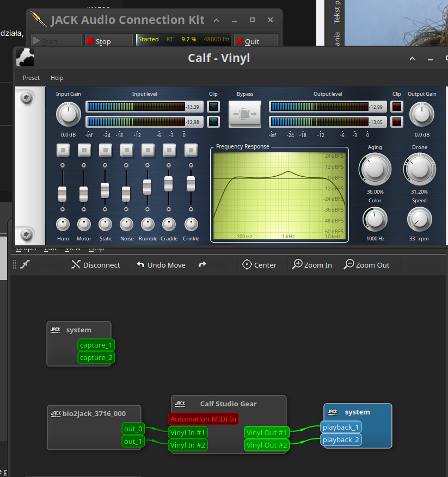Toggle the Crackle enable button
This screenshot has width=448, height=477.
tap(169, 150)
